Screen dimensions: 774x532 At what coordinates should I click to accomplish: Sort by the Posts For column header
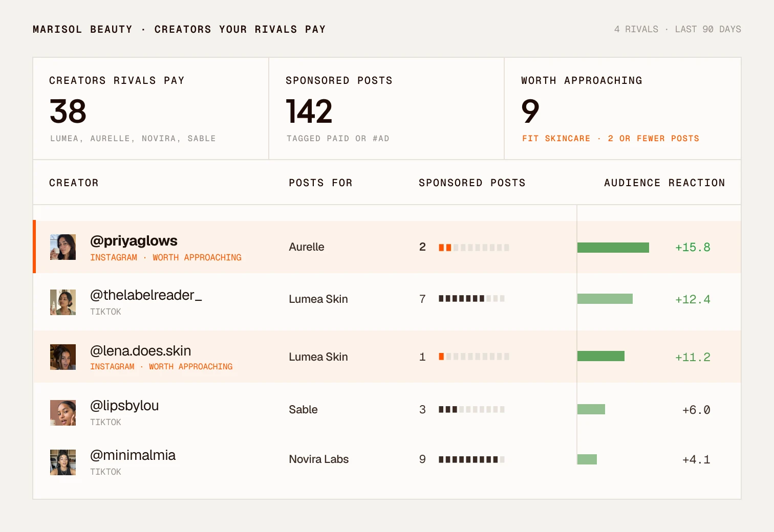point(320,183)
